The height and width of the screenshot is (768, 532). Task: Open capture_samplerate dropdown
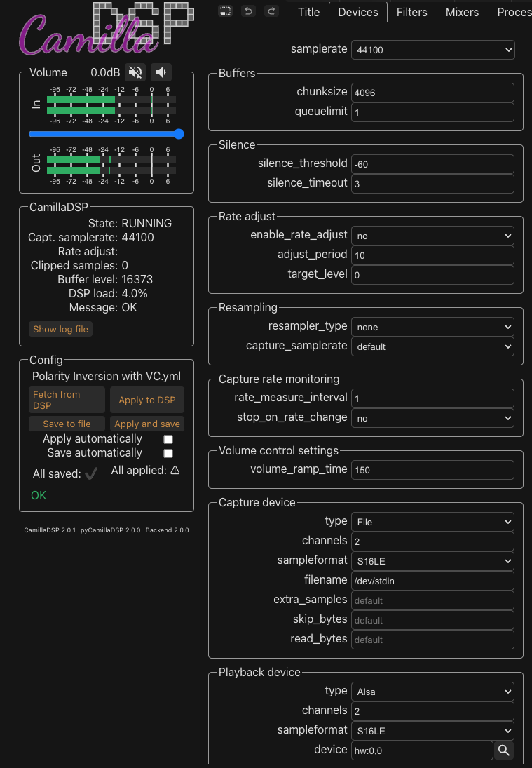pos(432,346)
